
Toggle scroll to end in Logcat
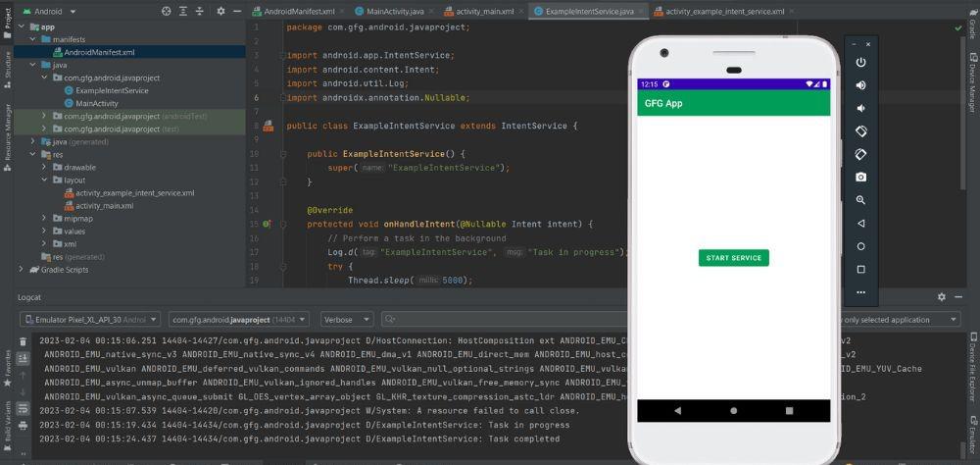click(24, 358)
